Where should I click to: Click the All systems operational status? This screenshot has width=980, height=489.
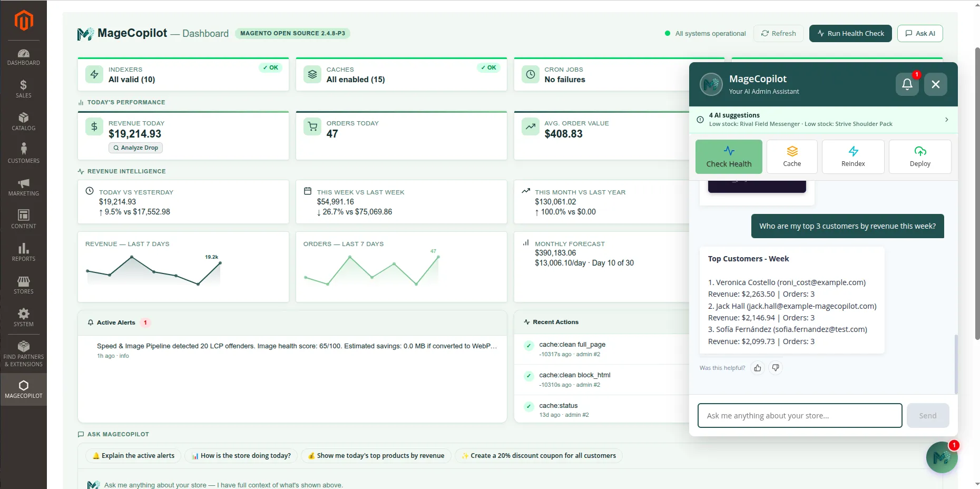coord(705,33)
